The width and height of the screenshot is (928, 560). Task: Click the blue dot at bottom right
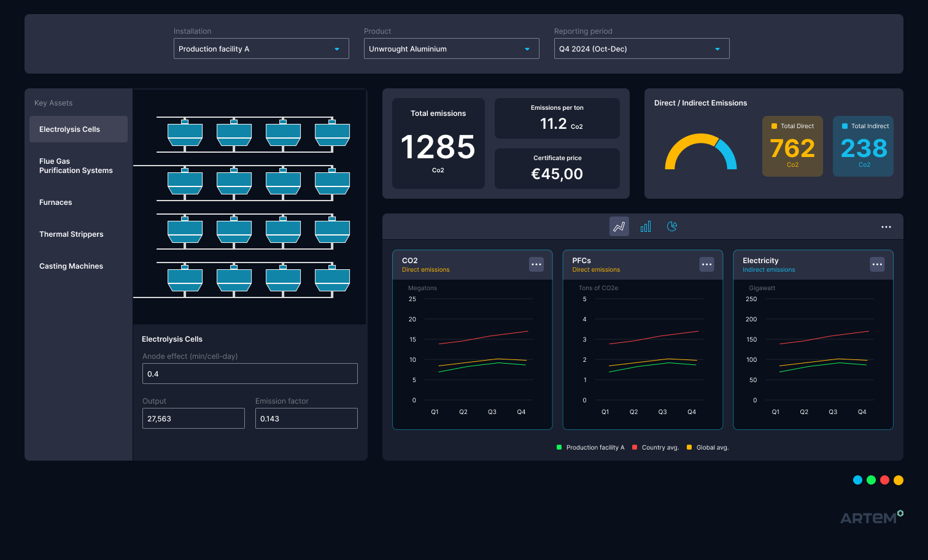tap(858, 480)
